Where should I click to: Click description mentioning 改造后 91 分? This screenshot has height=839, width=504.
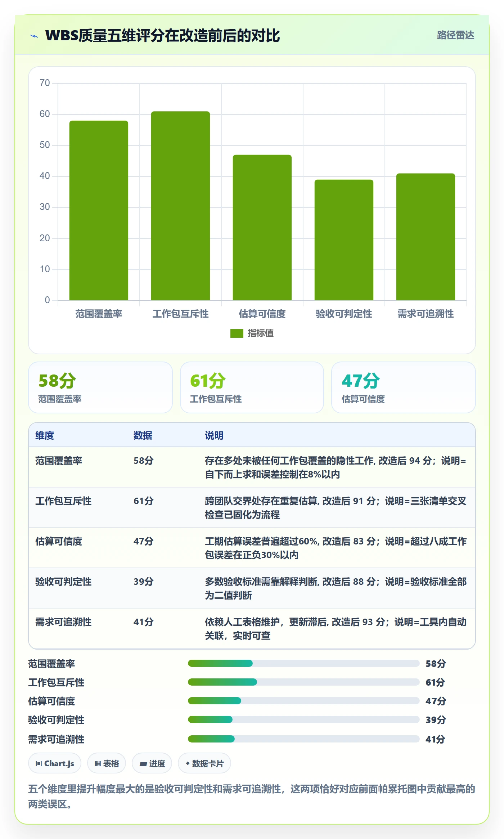[x=336, y=508]
